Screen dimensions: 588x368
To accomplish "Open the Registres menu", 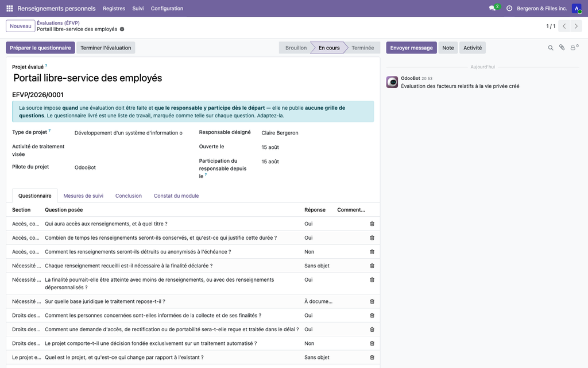I will point(114,8).
